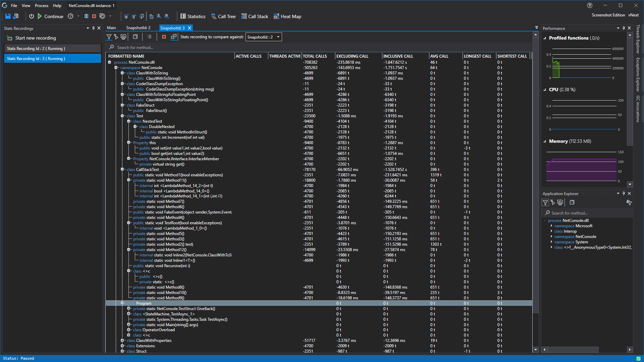Select Stats Recording Id : 2 ( Running )
This screenshot has width=644, height=362.
53,48
